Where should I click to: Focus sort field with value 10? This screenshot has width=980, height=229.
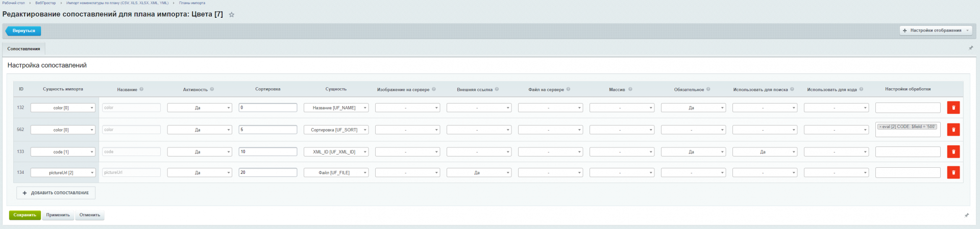pyautogui.click(x=268, y=151)
